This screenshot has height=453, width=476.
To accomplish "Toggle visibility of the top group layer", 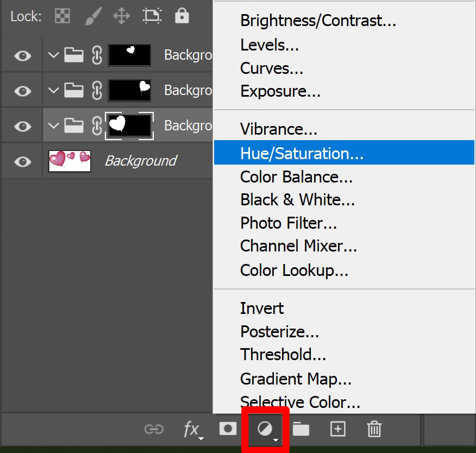I will coord(23,55).
